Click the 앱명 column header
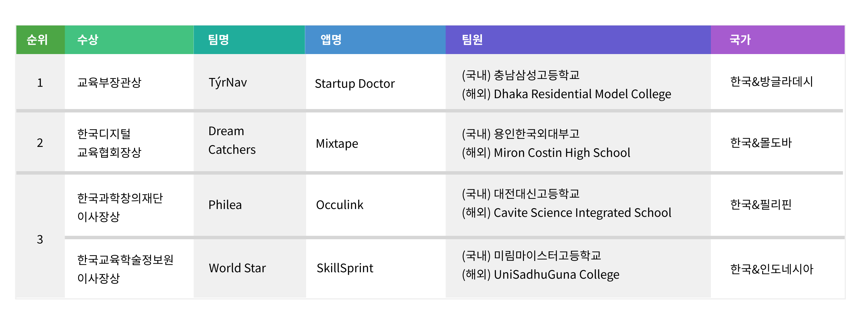The height and width of the screenshot is (320, 868). click(376, 40)
